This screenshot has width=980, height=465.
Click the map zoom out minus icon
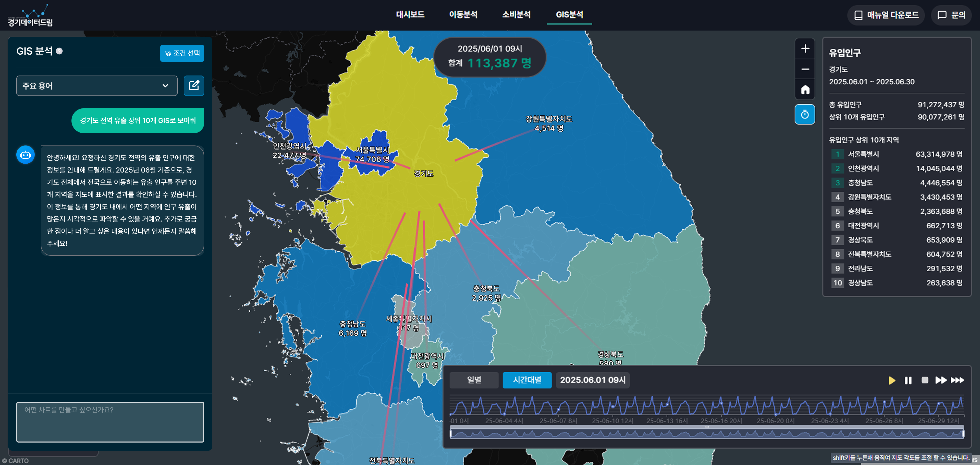coord(805,69)
